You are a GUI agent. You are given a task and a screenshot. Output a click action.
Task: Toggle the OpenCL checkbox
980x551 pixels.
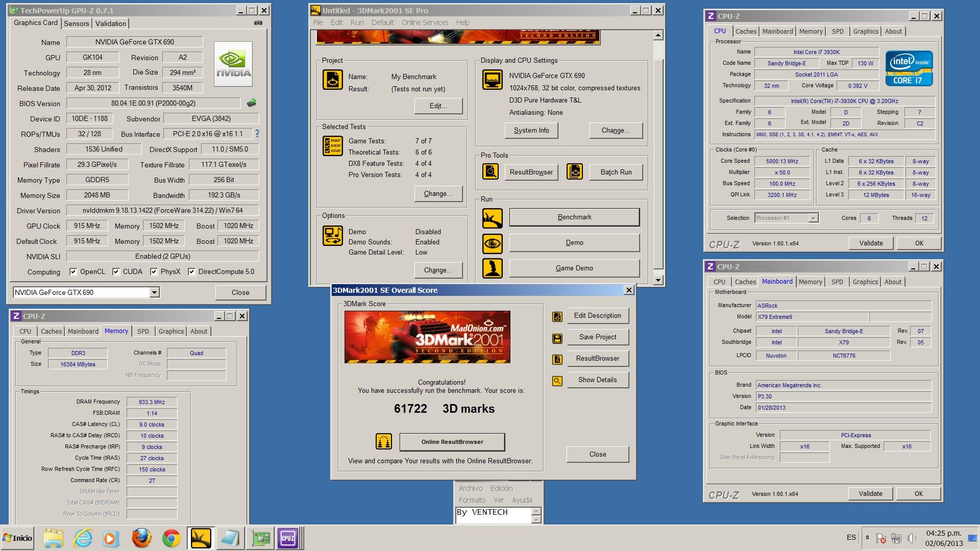73,272
